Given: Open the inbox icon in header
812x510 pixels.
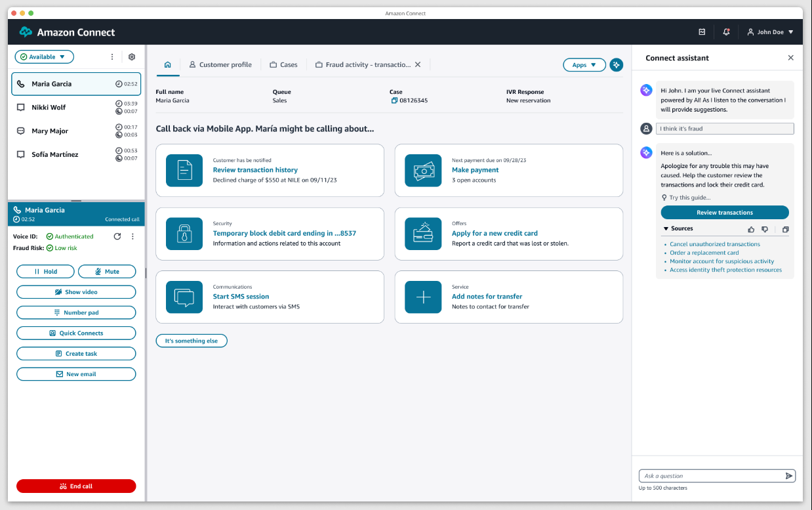Looking at the screenshot, I should 702,32.
